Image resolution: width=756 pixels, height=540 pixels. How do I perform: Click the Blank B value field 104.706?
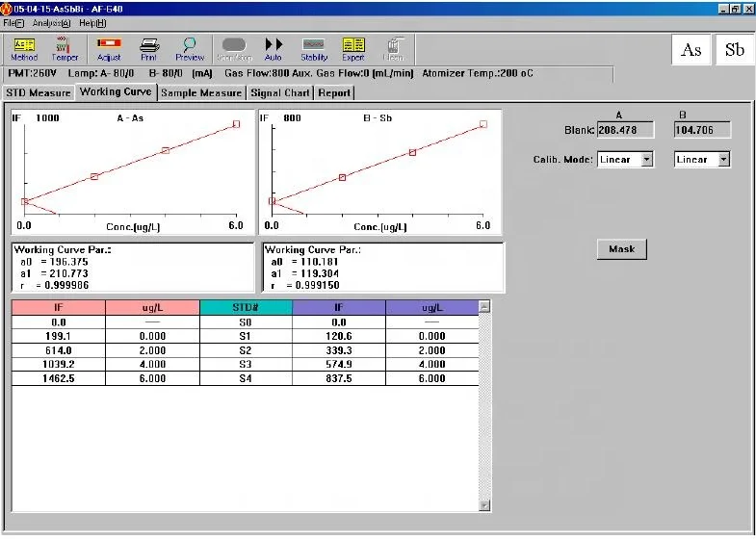click(702, 130)
